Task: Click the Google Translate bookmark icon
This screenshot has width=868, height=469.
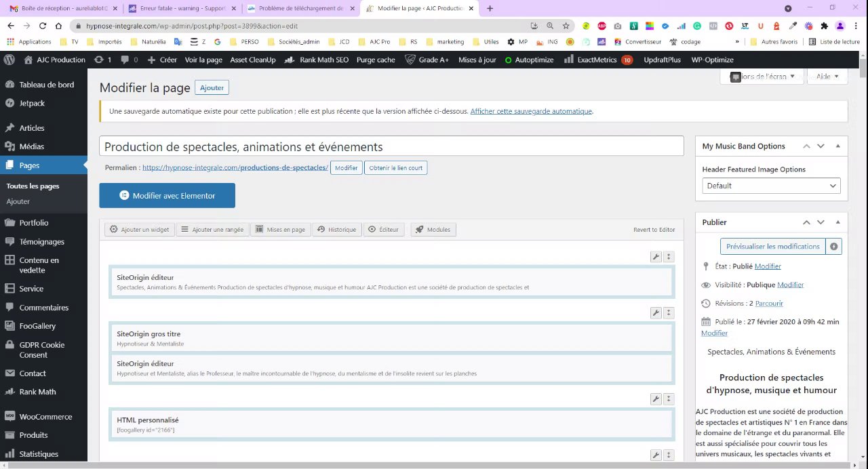Action: coord(178,41)
